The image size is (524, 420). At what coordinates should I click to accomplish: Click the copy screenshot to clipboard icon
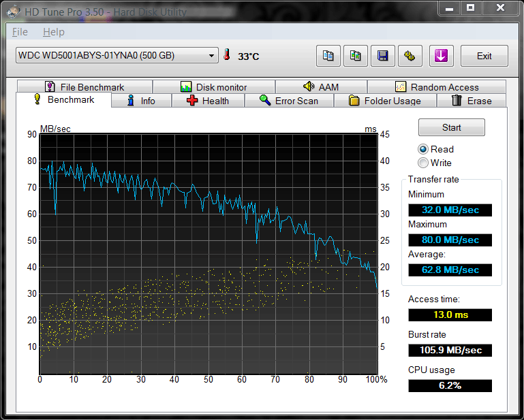coord(356,56)
